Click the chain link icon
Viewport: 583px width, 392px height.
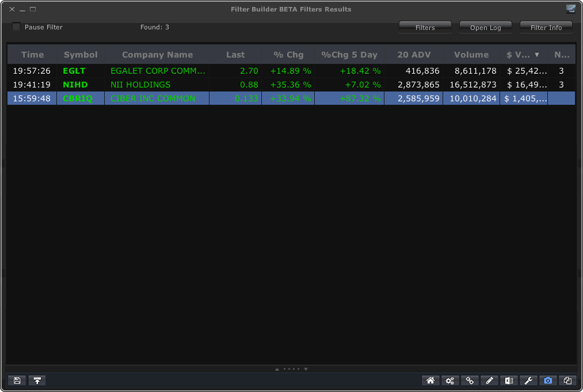pos(470,380)
